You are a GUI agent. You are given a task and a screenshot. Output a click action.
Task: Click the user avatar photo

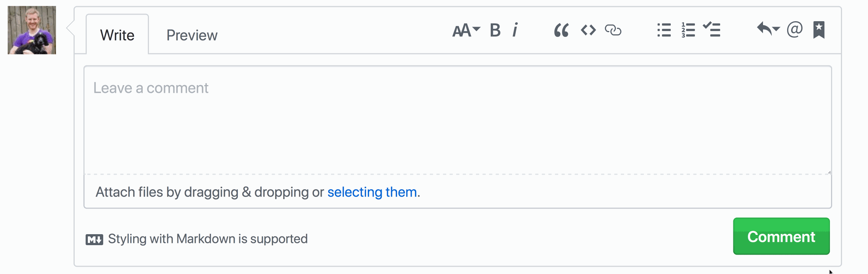(x=31, y=30)
